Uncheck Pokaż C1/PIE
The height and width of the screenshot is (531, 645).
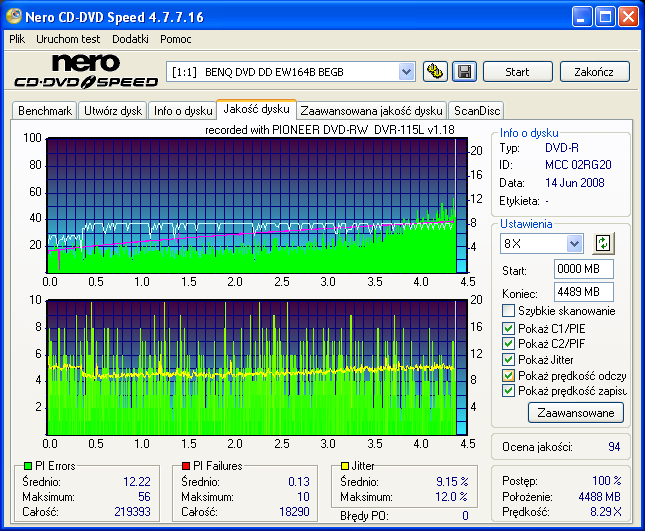click(508, 328)
